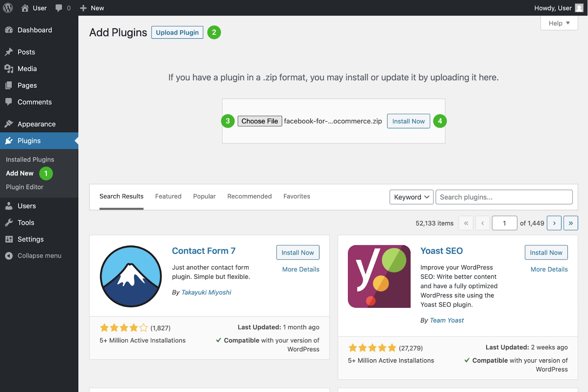The width and height of the screenshot is (588, 392).
Task: Click the Yoast SEO five-star rating
Action: pos(372,348)
